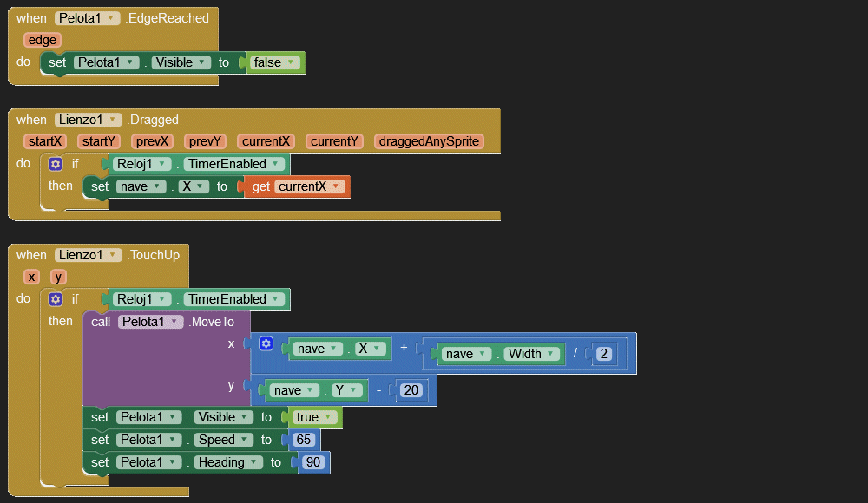
Task: Select the edge parameter block
Action: (42, 40)
